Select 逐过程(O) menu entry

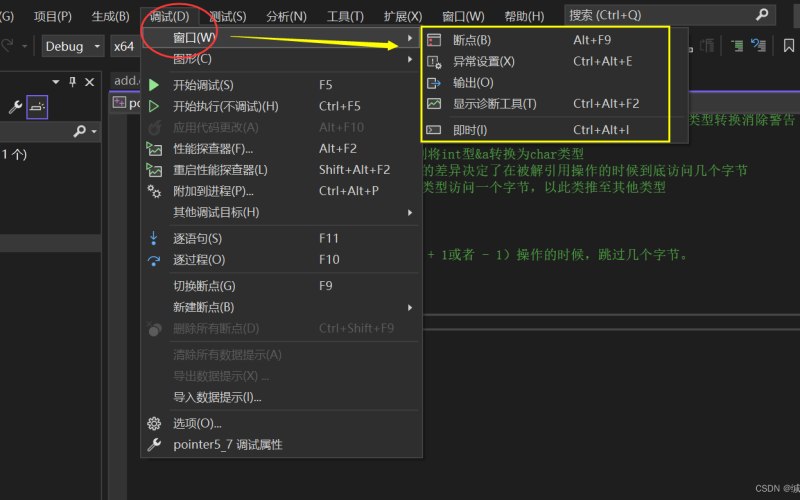tap(282, 260)
